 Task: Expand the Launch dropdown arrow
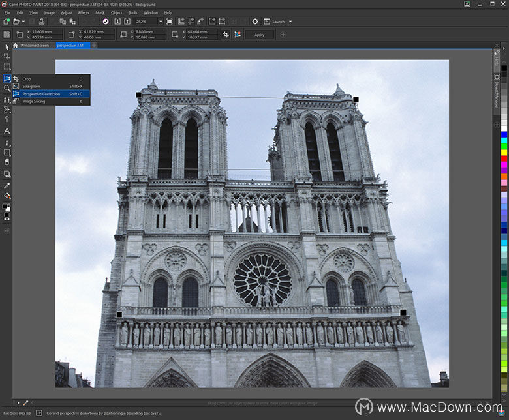point(290,22)
